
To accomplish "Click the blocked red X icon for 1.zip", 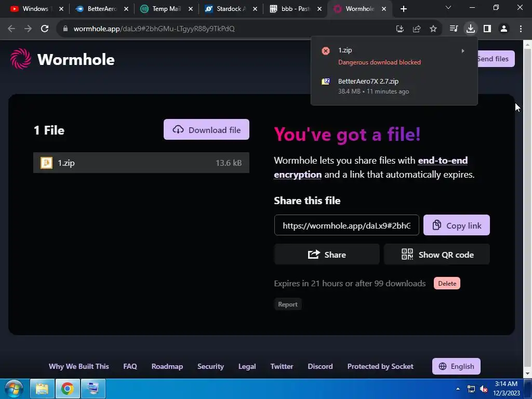I will pos(326,51).
